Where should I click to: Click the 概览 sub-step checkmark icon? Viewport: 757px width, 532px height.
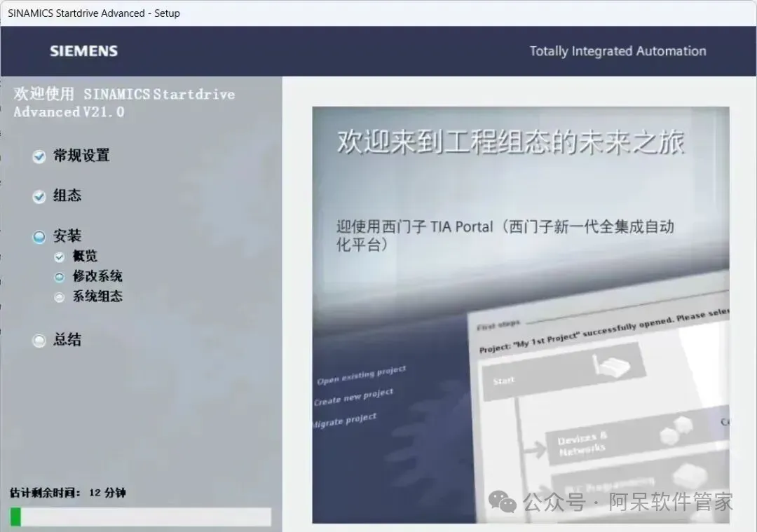[x=60, y=257]
